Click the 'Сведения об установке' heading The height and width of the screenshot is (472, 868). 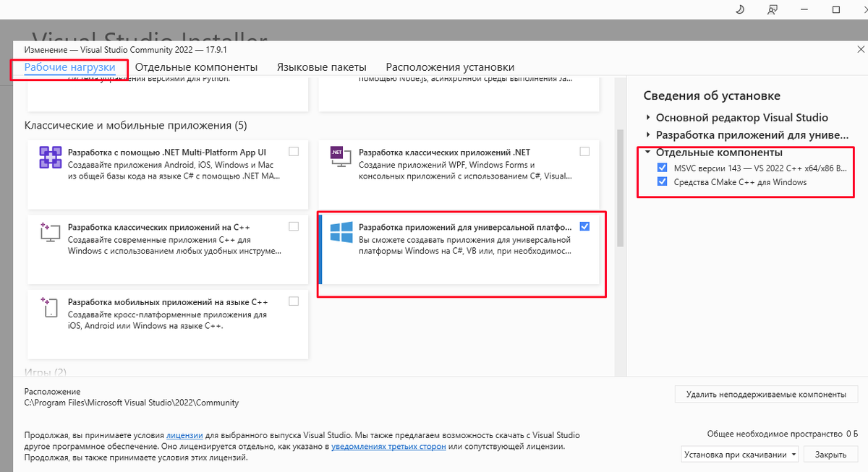click(712, 95)
